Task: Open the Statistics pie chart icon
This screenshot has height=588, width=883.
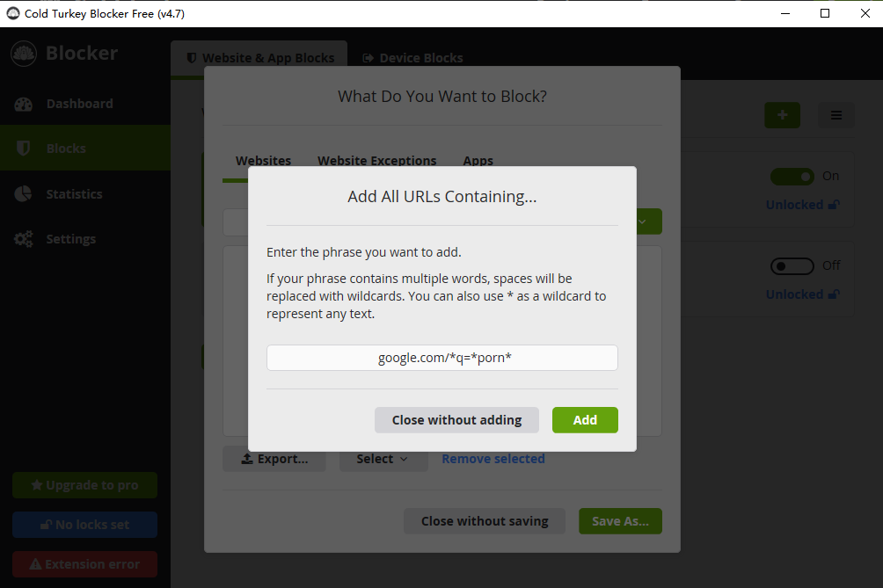Action: click(x=23, y=194)
